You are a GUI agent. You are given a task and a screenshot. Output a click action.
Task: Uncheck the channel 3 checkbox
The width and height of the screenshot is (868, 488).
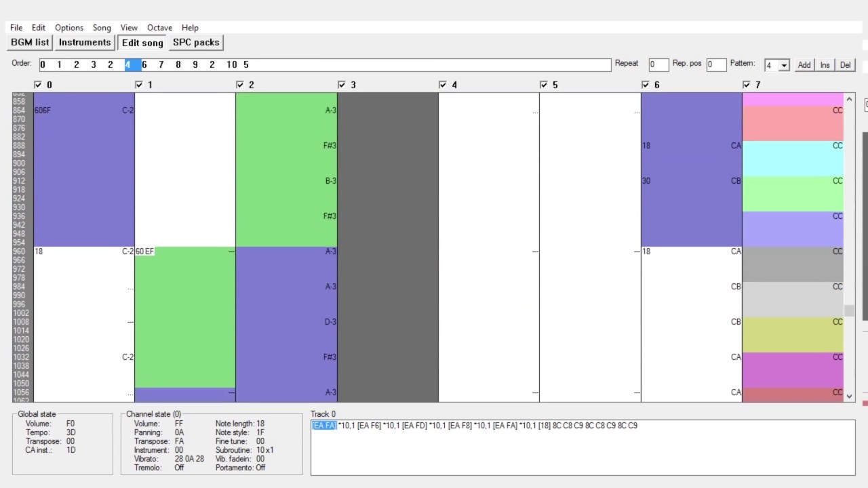(x=342, y=85)
